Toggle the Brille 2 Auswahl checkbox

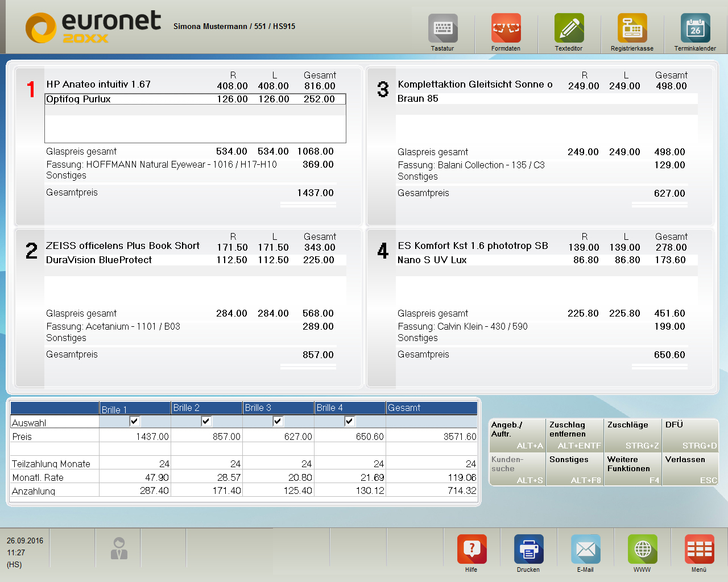(x=206, y=421)
